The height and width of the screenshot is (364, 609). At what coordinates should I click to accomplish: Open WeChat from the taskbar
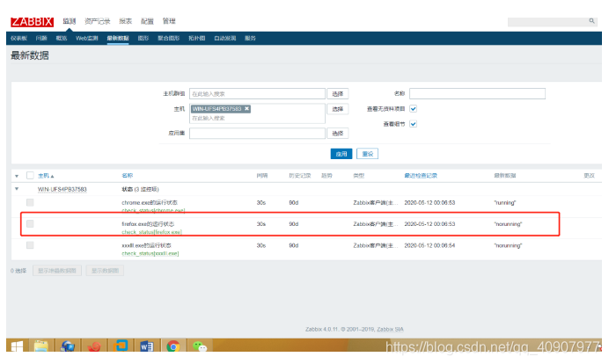coord(200,346)
